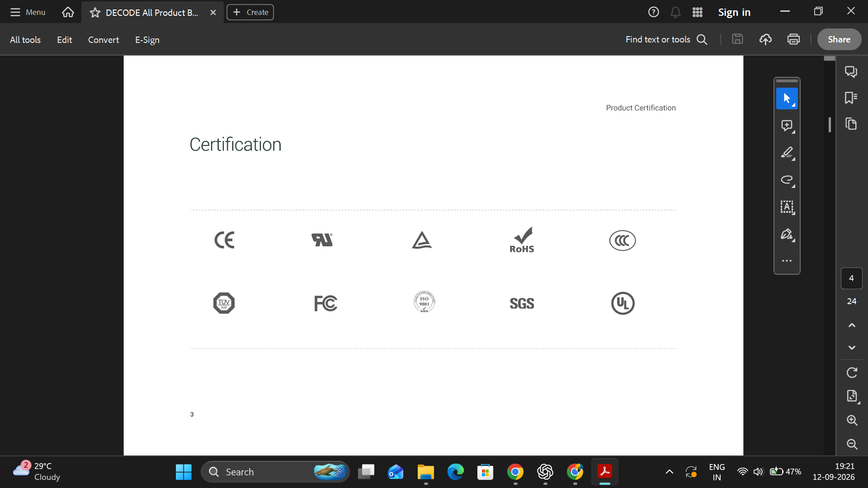The width and height of the screenshot is (868, 488).
Task: Select the Fill and sign pen tool
Action: pyautogui.click(x=787, y=234)
